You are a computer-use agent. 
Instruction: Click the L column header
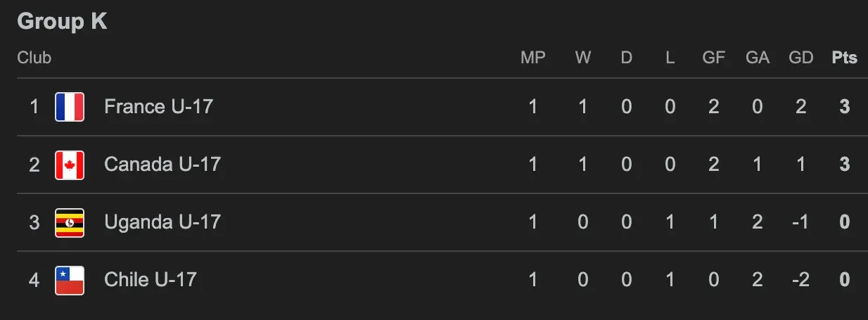tap(670, 58)
